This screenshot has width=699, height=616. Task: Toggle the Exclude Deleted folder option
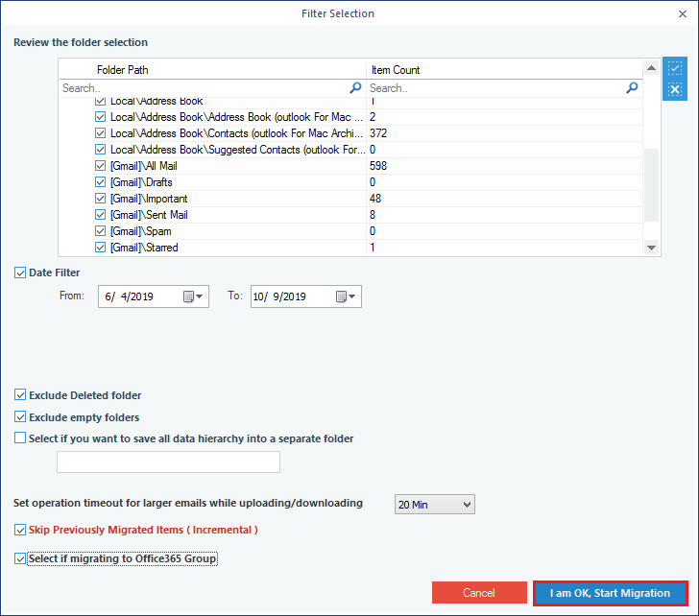pyautogui.click(x=21, y=395)
